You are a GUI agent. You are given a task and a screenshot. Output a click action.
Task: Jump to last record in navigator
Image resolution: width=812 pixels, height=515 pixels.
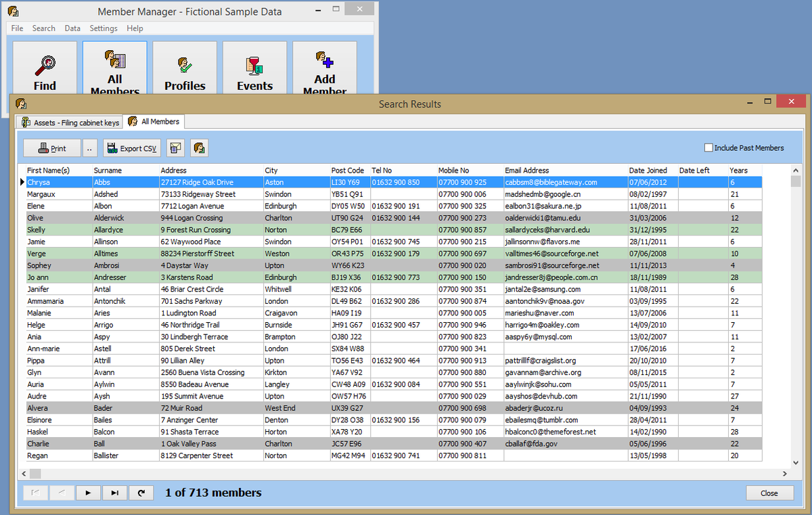click(114, 493)
